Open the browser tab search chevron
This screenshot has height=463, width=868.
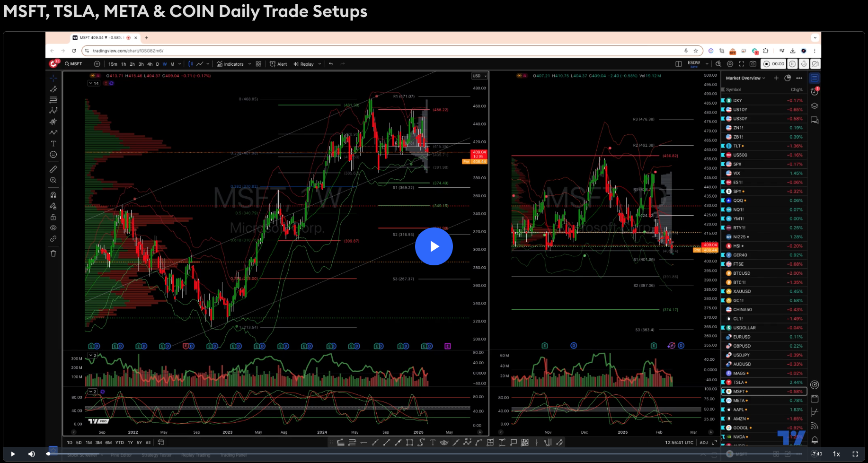pyautogui.click(x=815, y=38)
